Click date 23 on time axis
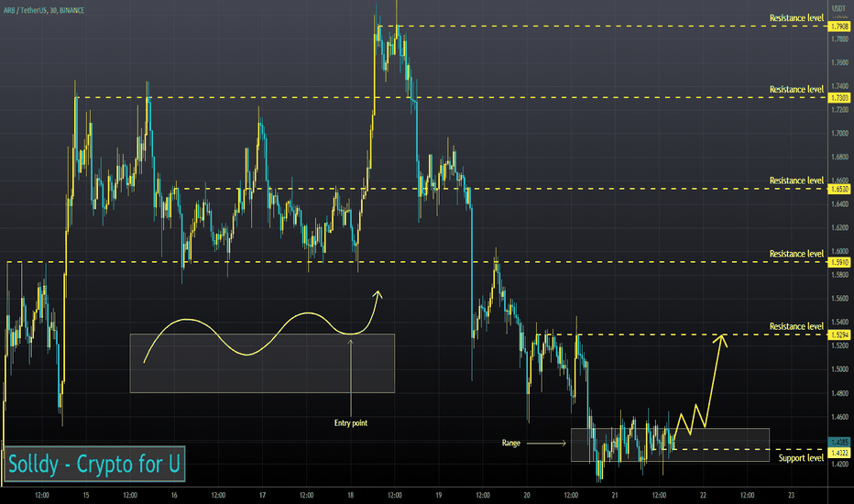 pos(792,495)
